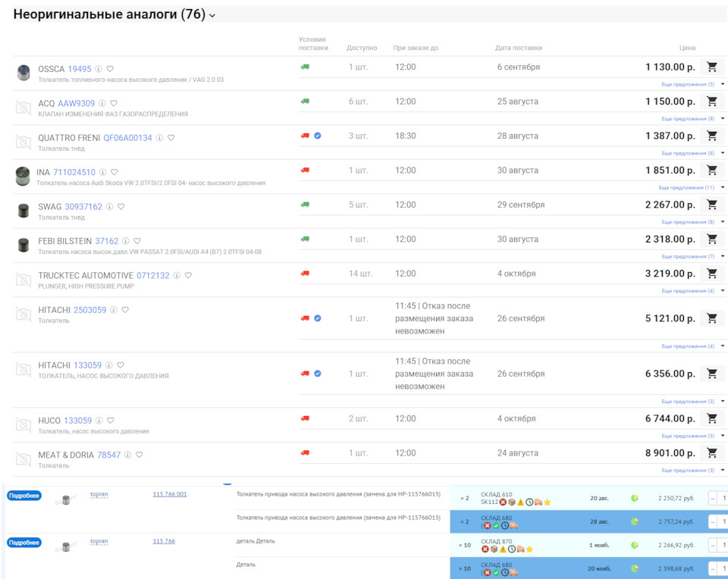The height and width of the screenshot is (579, 728).
Task: Open info icon for HUCO 133059
Action: click(x=99, y=421)
